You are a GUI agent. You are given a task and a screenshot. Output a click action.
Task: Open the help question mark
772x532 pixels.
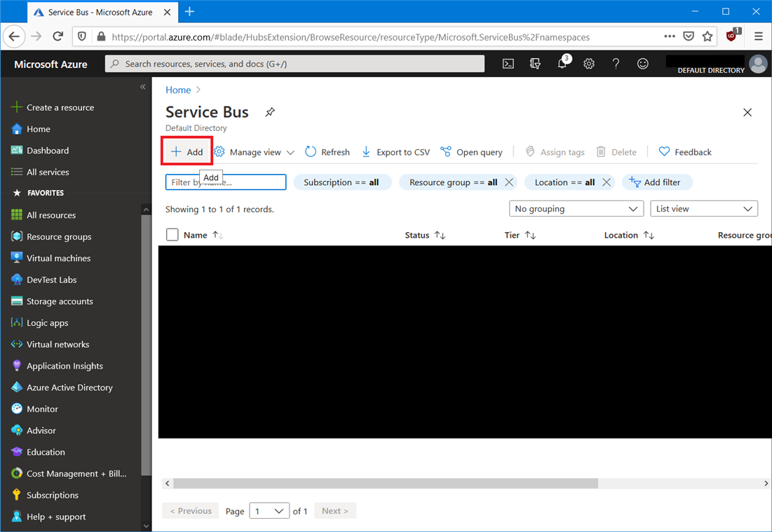616,64
